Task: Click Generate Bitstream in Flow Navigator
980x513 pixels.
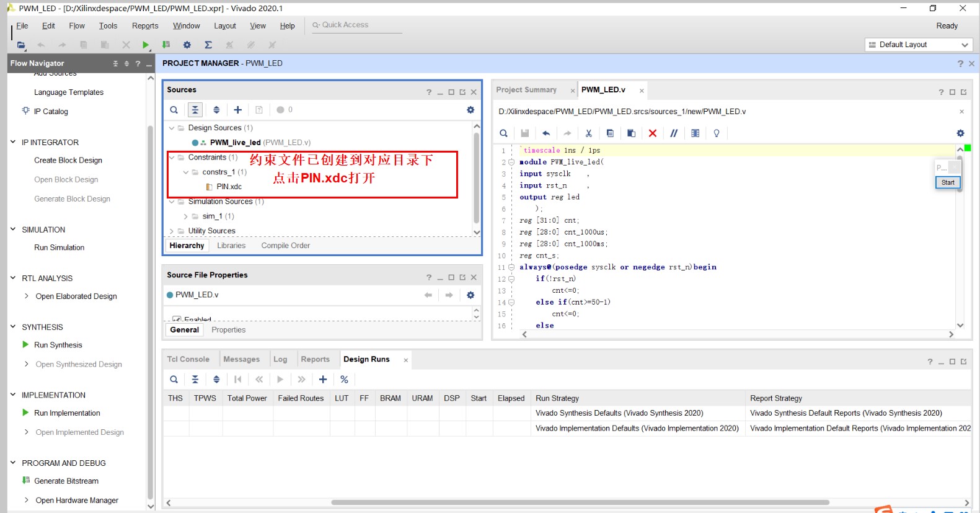Action: [66, 481]
